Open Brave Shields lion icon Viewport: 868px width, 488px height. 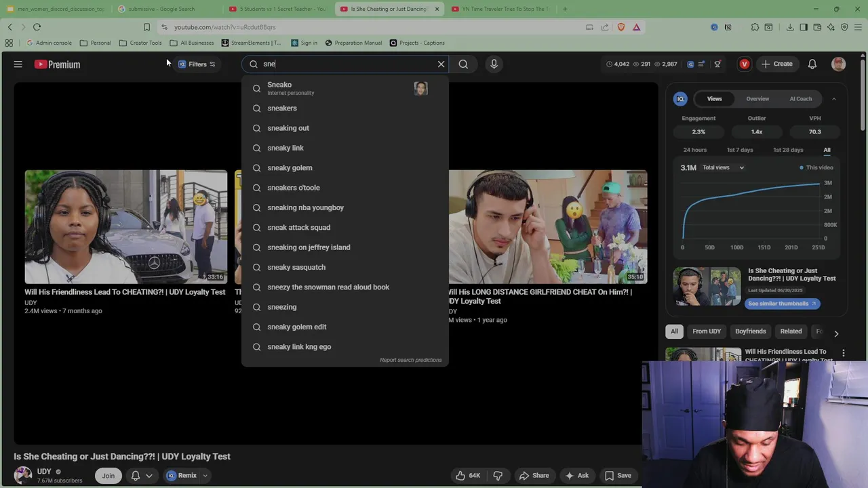point(621,27)
